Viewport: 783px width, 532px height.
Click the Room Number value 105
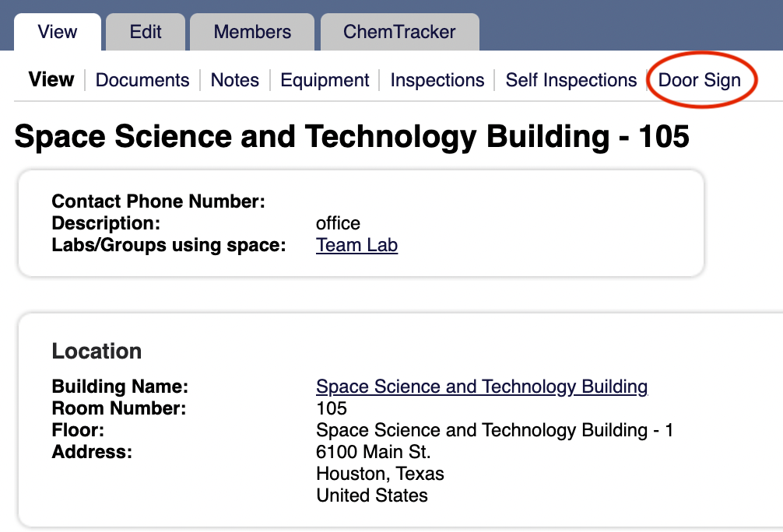click(332, 408)
